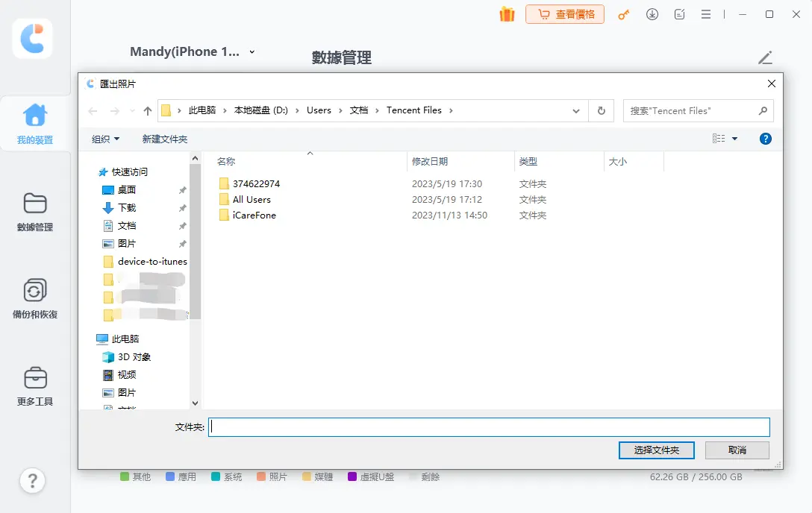Select 视频 in navigation tree
The height and width of the screenshot is (513, 812).
tap(126, 374)
